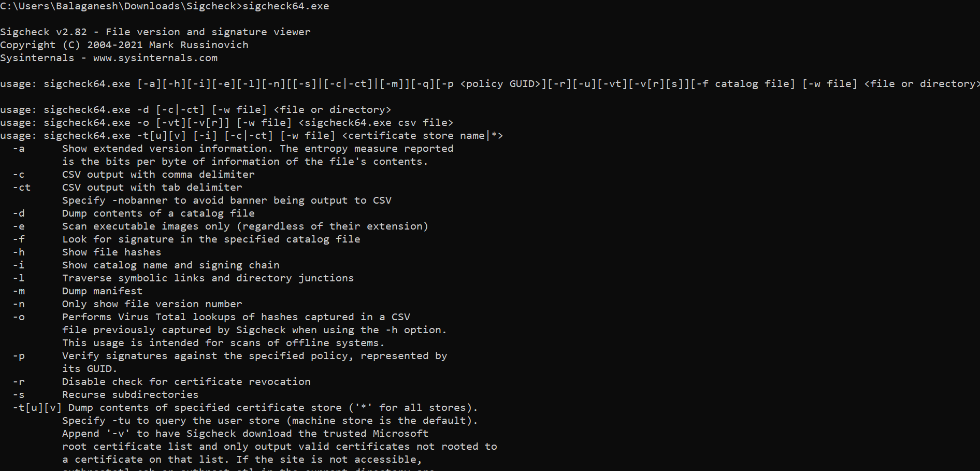The image size is (980, 471).
Task: Click the -o option flag
Action: point(19,317)
